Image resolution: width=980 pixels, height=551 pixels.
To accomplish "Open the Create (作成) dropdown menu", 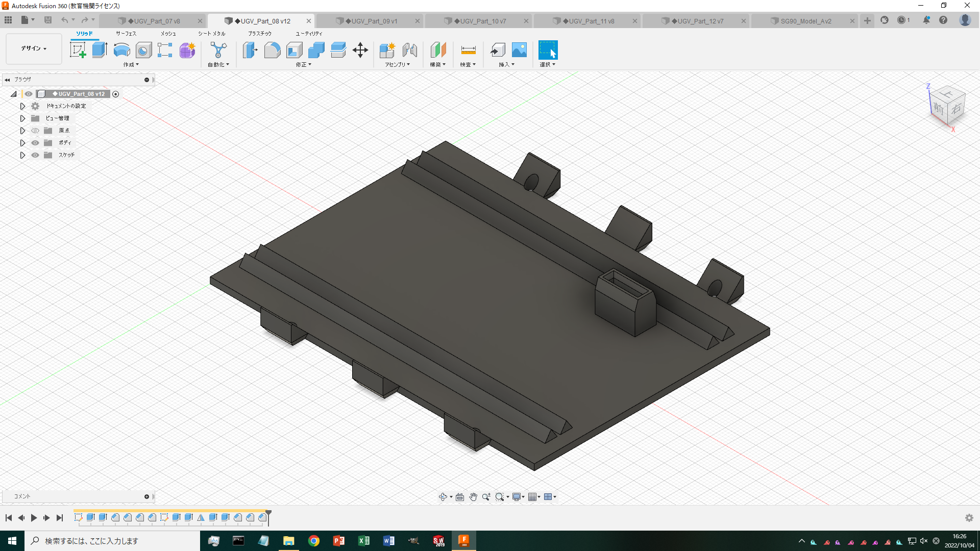I will [x=131, y=65].
